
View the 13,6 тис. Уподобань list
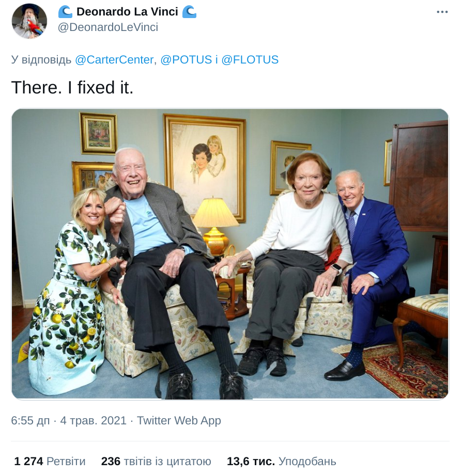[282, 462]
